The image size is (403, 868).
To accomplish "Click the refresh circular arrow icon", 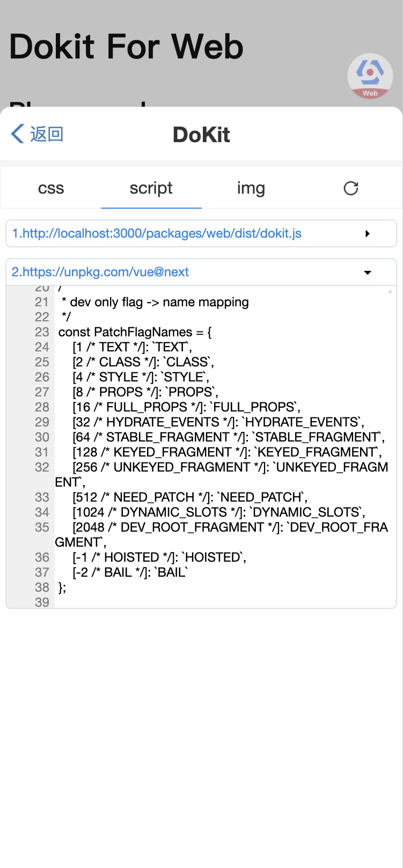I will [x=351, y=188].
